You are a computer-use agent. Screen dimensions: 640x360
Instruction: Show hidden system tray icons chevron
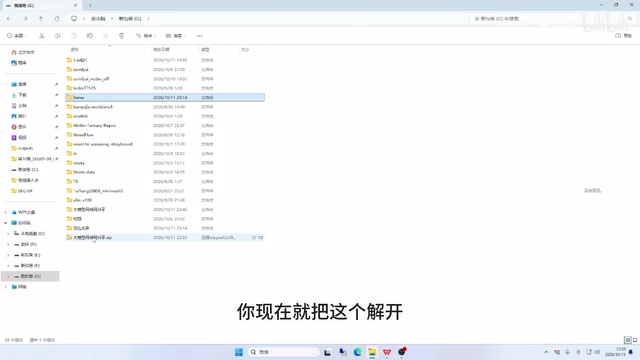tap(546, 352)
